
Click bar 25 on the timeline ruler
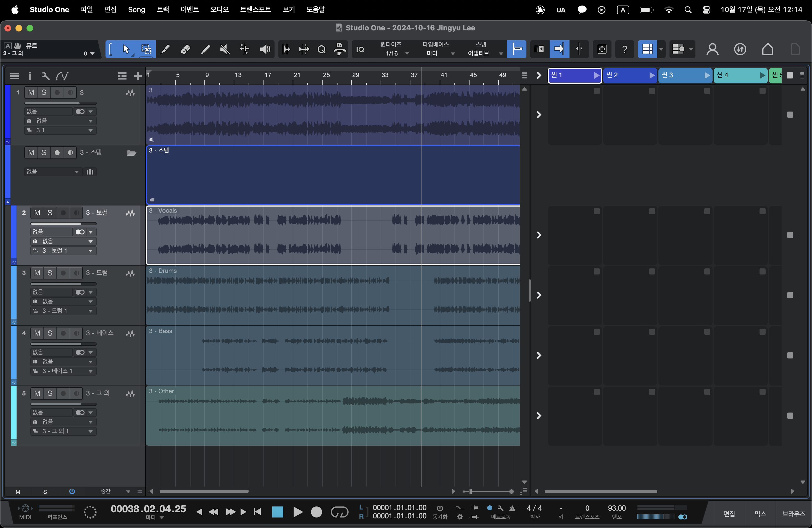point(326,75)
